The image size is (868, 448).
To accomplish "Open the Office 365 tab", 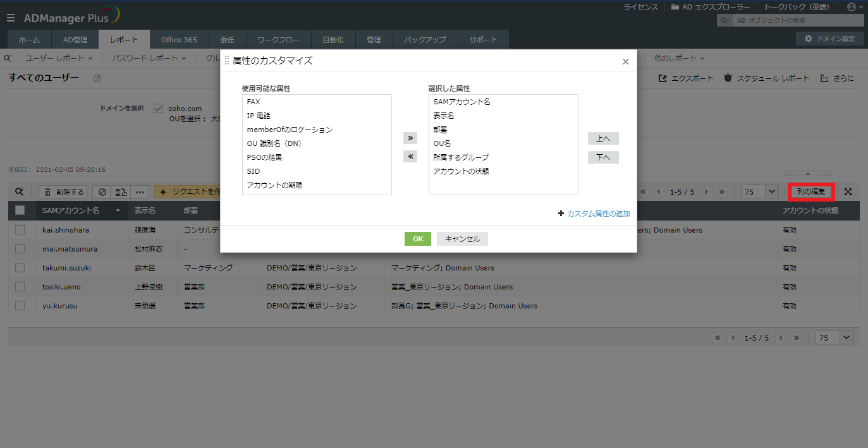I will 179,39.
